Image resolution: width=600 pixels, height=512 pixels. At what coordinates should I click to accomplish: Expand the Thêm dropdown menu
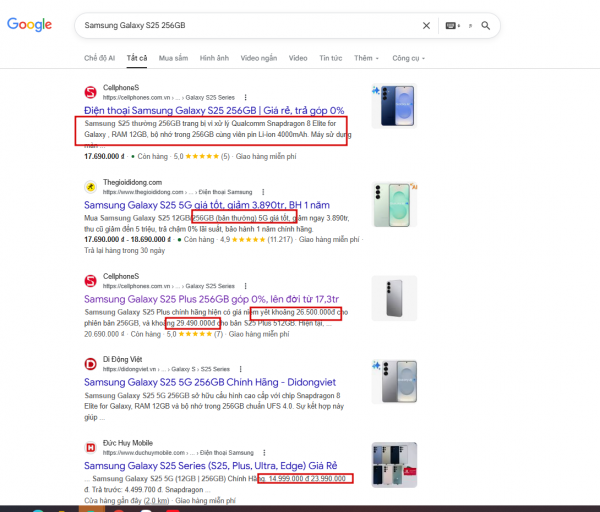[366, 58]
